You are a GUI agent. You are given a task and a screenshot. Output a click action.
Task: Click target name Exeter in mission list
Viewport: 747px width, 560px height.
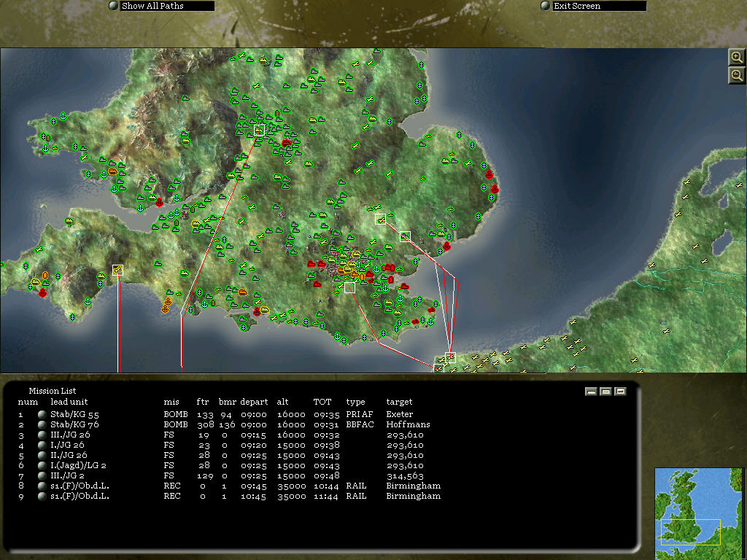coord(399,414)
